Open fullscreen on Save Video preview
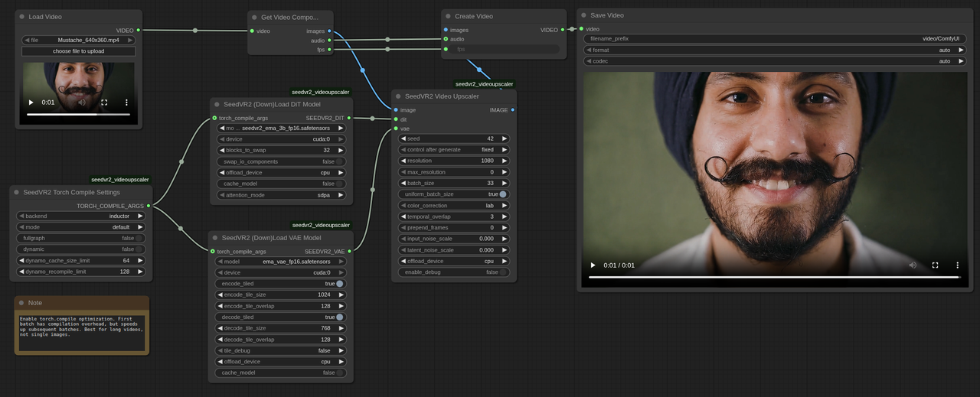This screenshot has width=980, height=397. click(935, 265)
